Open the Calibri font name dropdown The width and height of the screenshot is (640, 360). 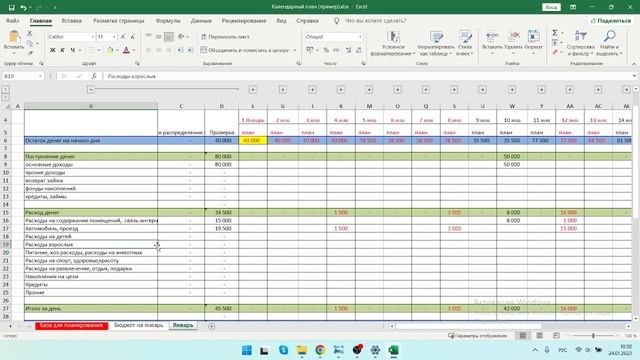93,37
